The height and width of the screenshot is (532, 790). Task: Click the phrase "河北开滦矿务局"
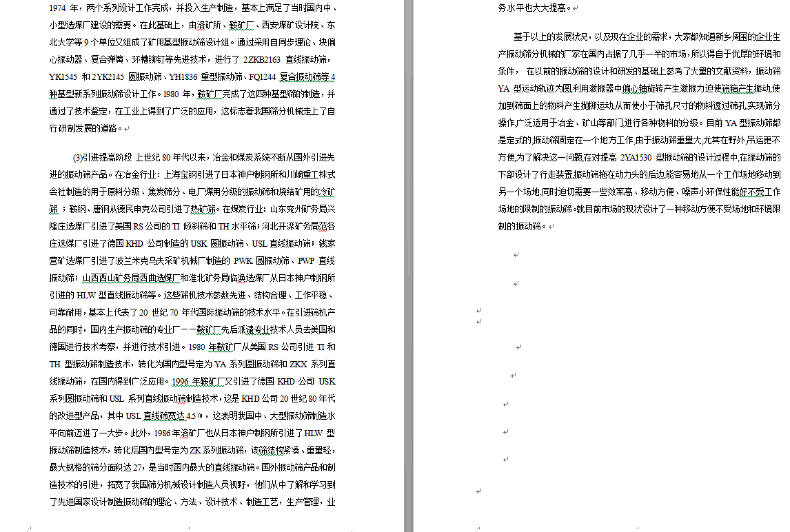291,227
